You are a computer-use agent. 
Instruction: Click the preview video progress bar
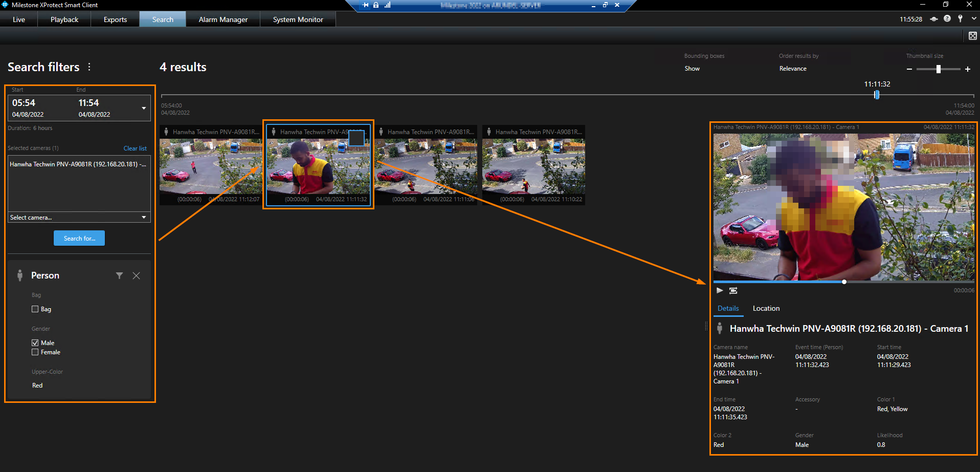click(x=843, y=282)
